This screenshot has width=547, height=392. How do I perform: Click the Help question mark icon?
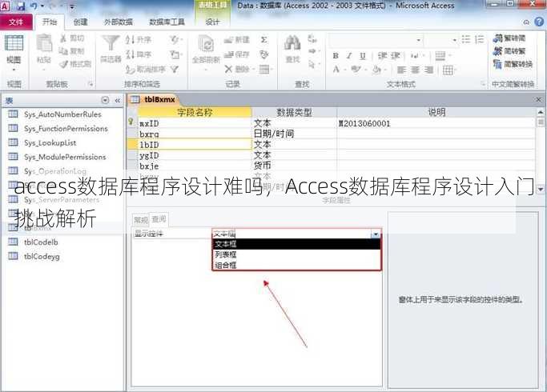click(x=539, y=22)
